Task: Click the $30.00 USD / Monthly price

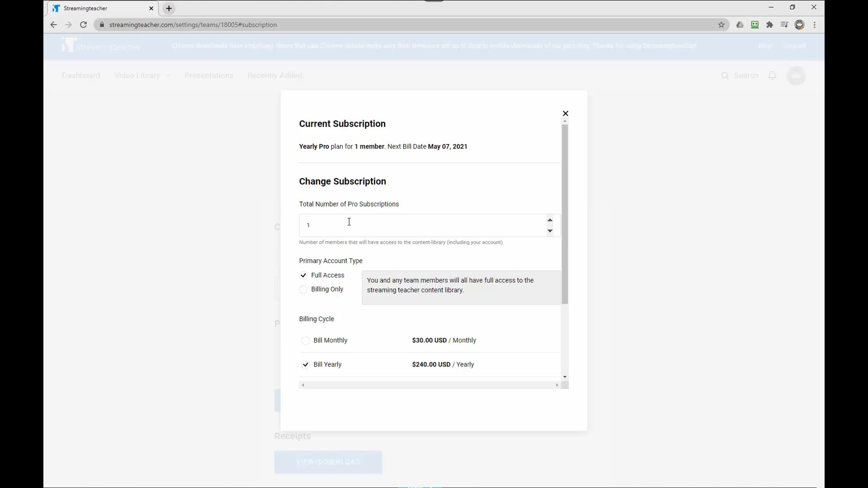Action: point(444,340)
